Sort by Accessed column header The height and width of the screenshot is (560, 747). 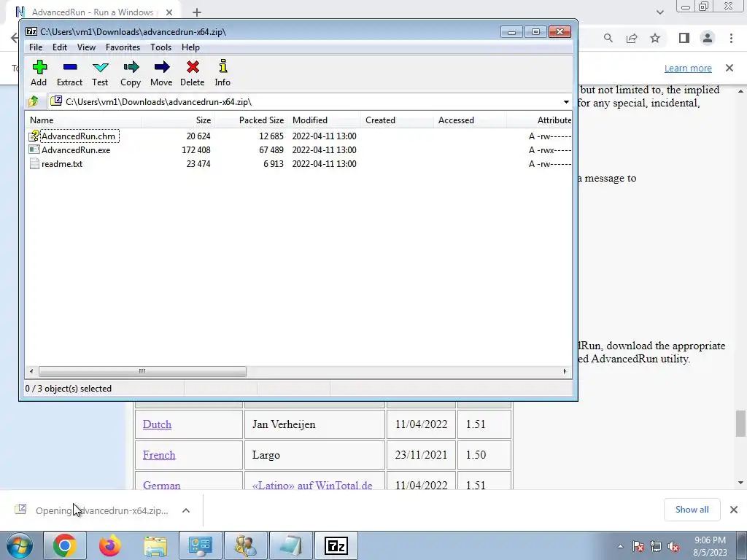point(470,120)
